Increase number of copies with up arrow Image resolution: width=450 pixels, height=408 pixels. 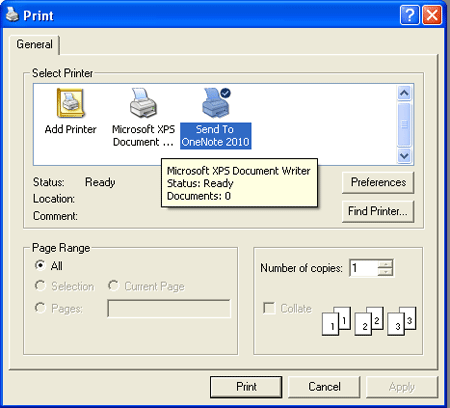tap(386, 264)
